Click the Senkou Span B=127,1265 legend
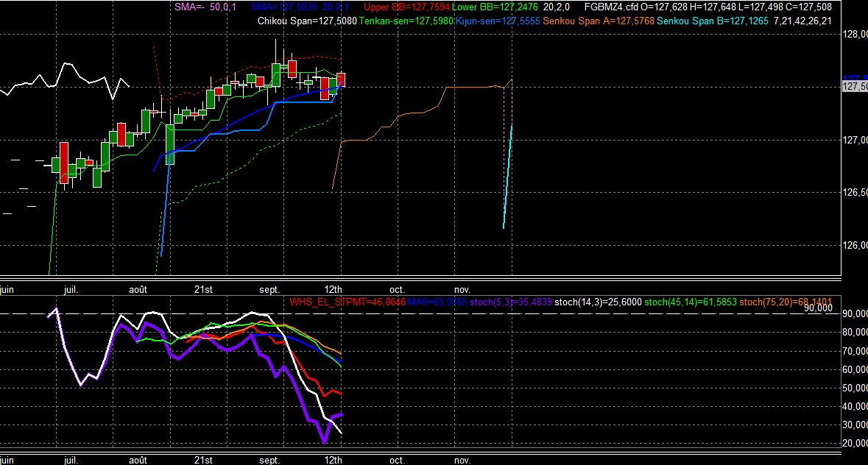The height and width of the screenshot is (465, 868). pyautogui.click(x=713, y=21)
